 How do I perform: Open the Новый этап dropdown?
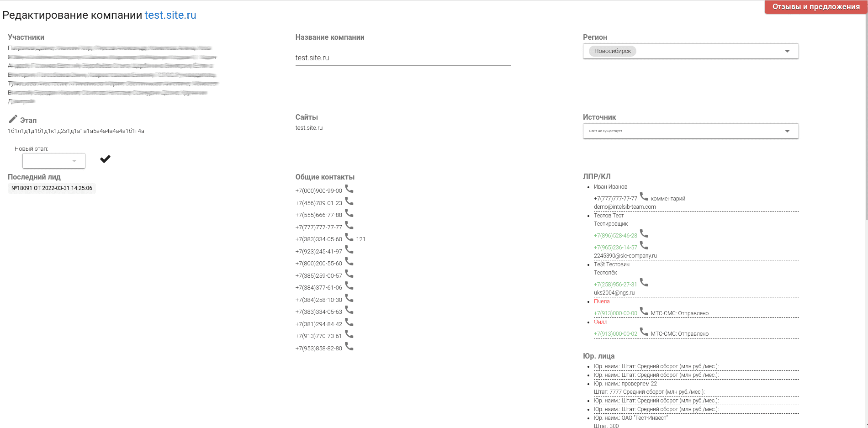54,161
